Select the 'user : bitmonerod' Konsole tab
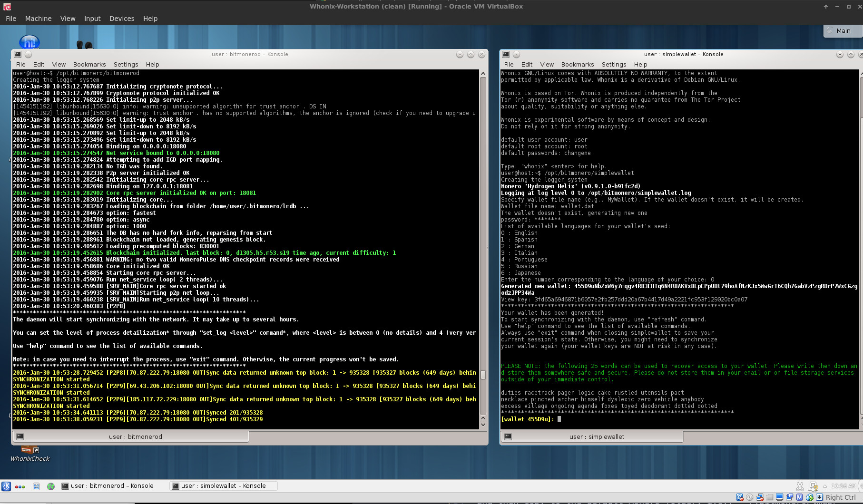 tap(130, 437)
